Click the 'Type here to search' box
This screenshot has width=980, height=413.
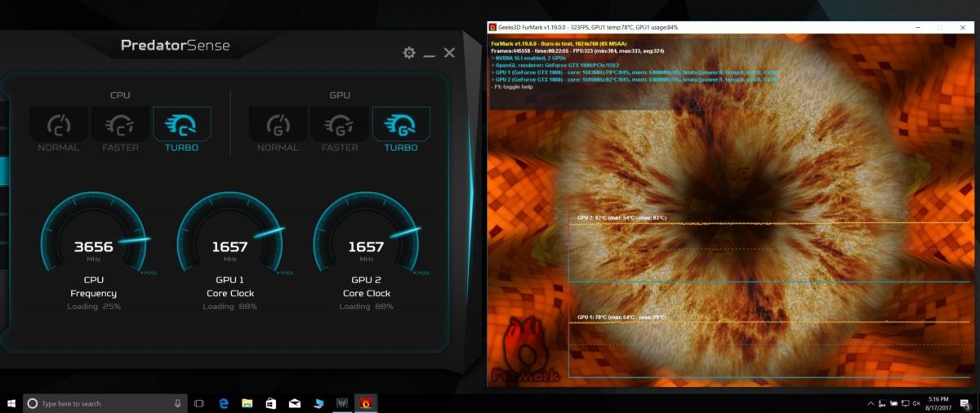tap(105, 403)
